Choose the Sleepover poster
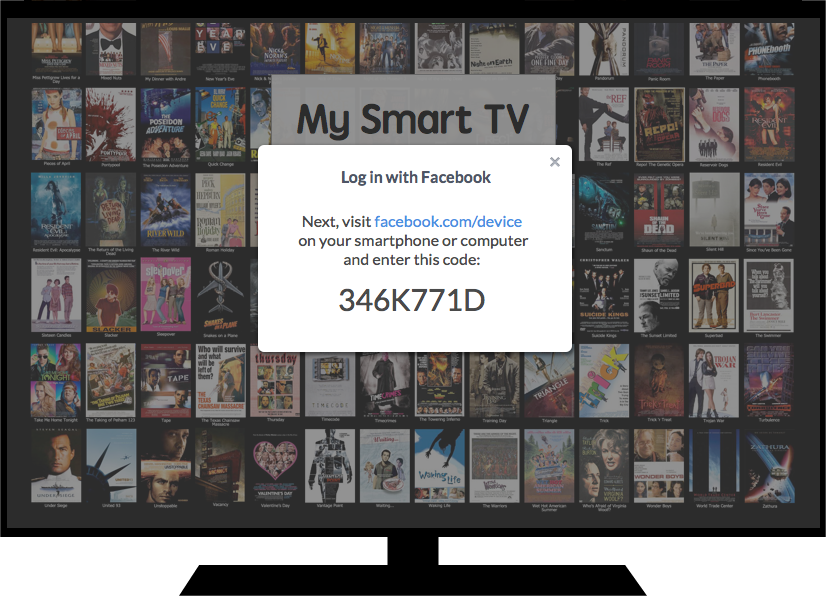Viewport: 826px width, 603px height. click(x=165, y=295)
